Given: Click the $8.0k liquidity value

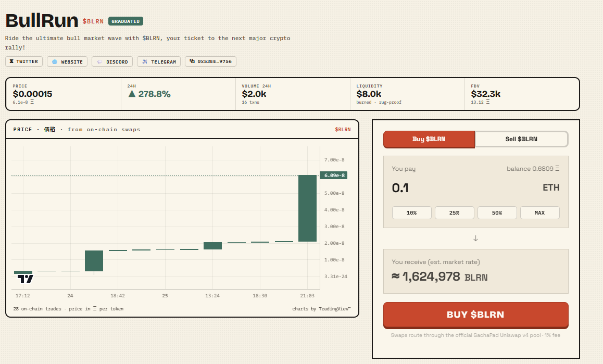Looking at the screenshot, I should pos(369,94).
